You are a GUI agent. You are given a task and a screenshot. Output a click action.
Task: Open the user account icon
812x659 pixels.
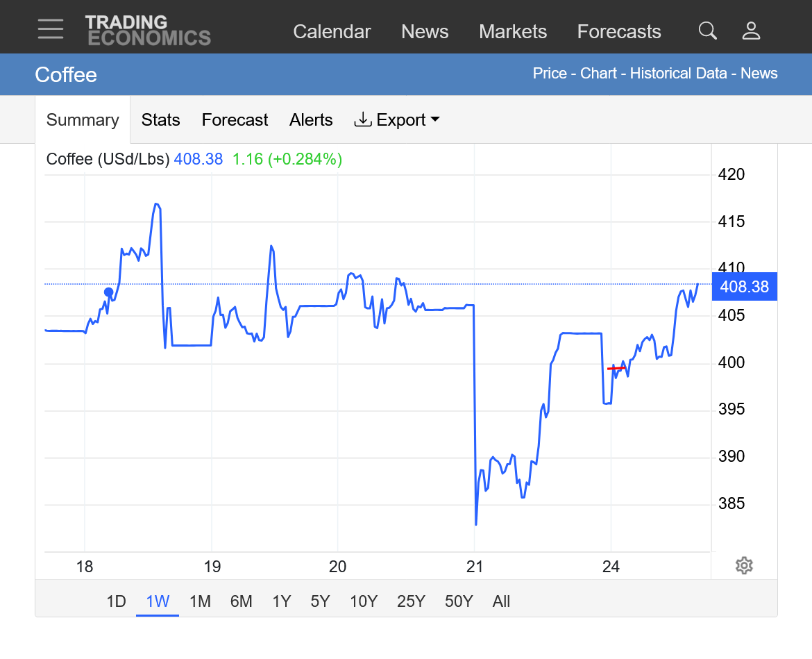[751, 31]
